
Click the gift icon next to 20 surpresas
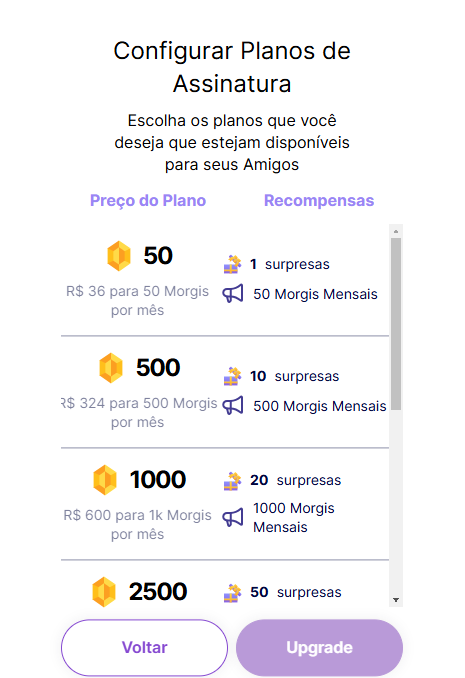[232, 481]
